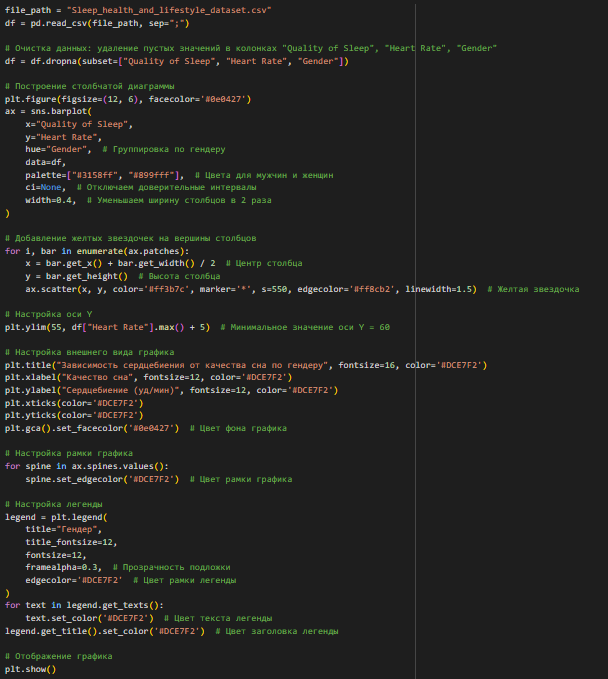The image size is (608, 679).
Task: Click the hue="Gender" argument
Action: [58, 150]
